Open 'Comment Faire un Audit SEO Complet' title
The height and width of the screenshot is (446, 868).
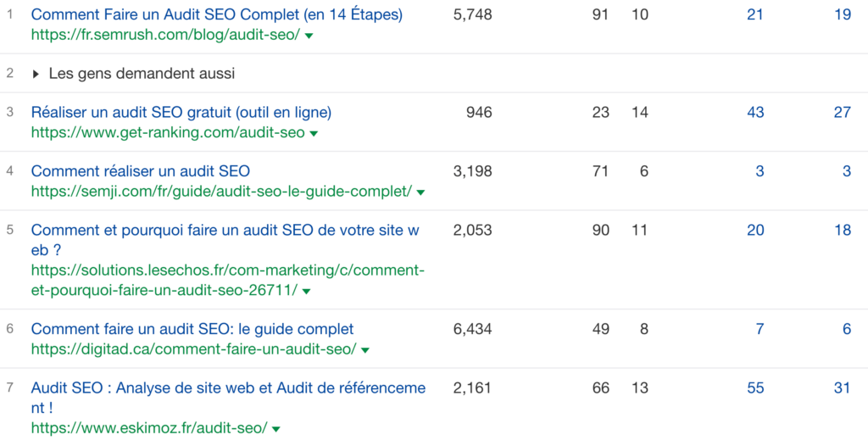(216, 15)
